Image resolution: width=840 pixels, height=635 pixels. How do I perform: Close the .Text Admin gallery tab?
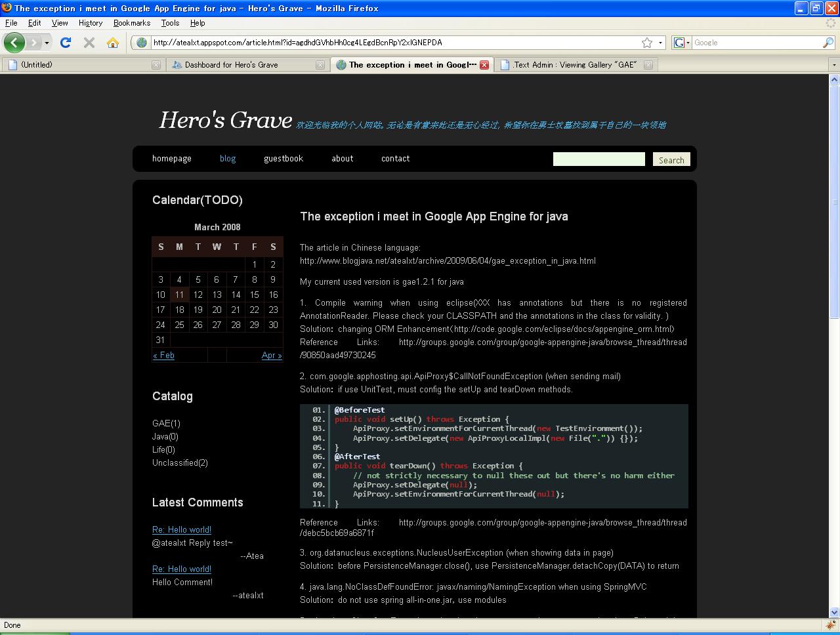pos(648,65)
